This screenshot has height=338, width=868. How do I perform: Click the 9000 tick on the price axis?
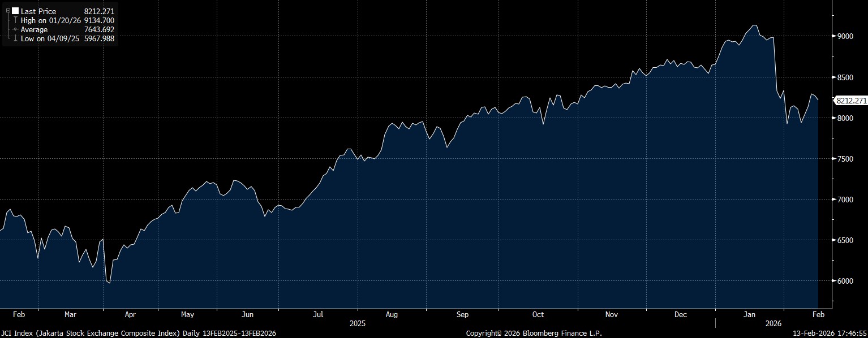click(x=845, y=36)
